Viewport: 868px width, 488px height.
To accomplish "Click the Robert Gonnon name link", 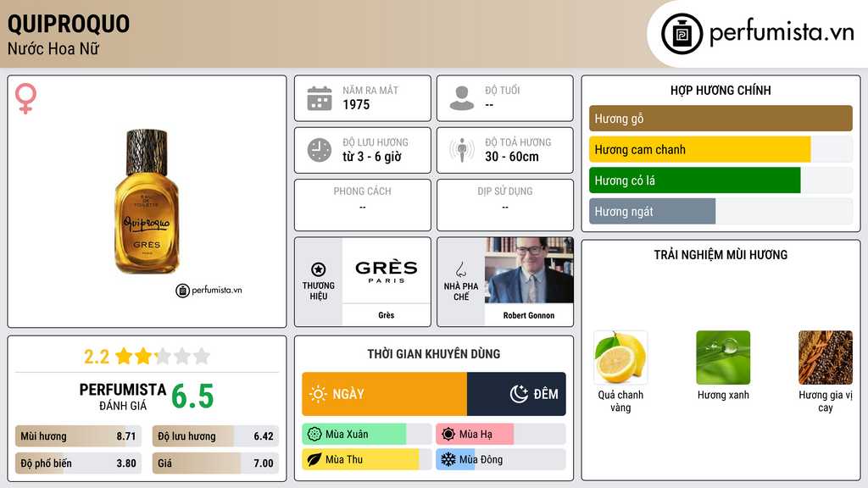I will coord(529,315).
